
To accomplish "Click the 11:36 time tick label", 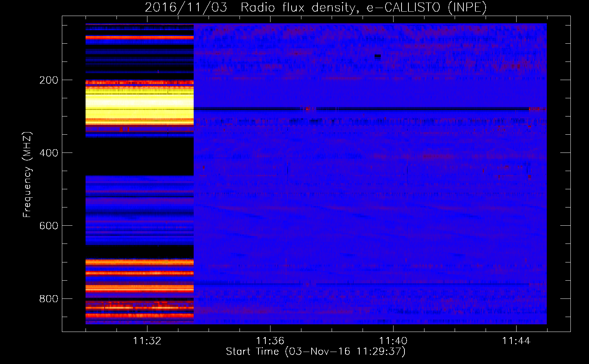I will coord(270,341).
